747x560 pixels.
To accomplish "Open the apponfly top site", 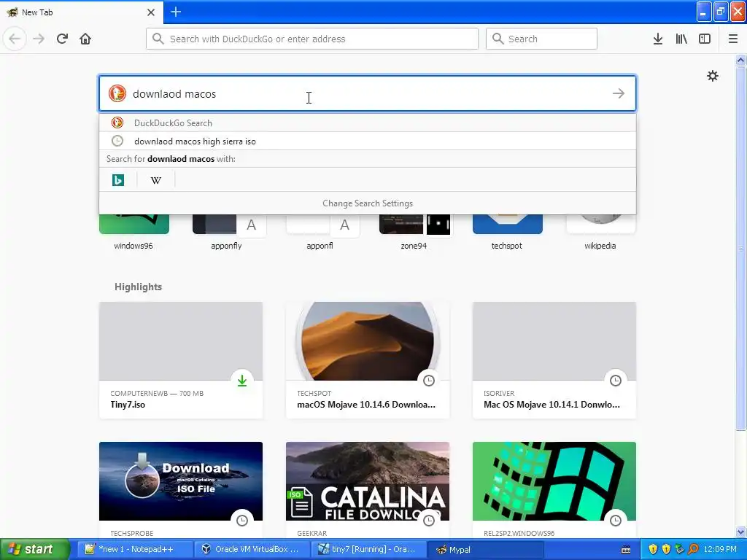I will [227, 233].
